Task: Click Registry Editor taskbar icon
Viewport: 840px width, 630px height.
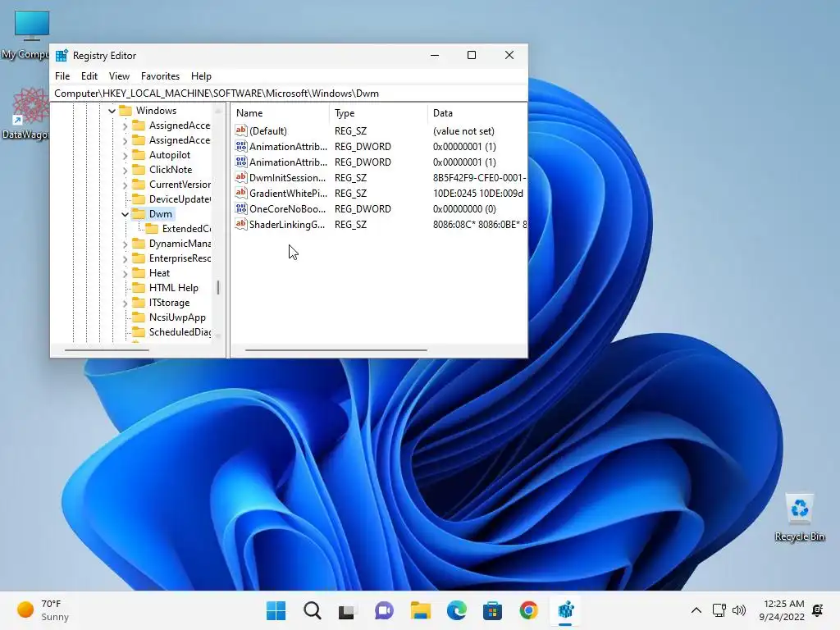Action: pos(566,610)
